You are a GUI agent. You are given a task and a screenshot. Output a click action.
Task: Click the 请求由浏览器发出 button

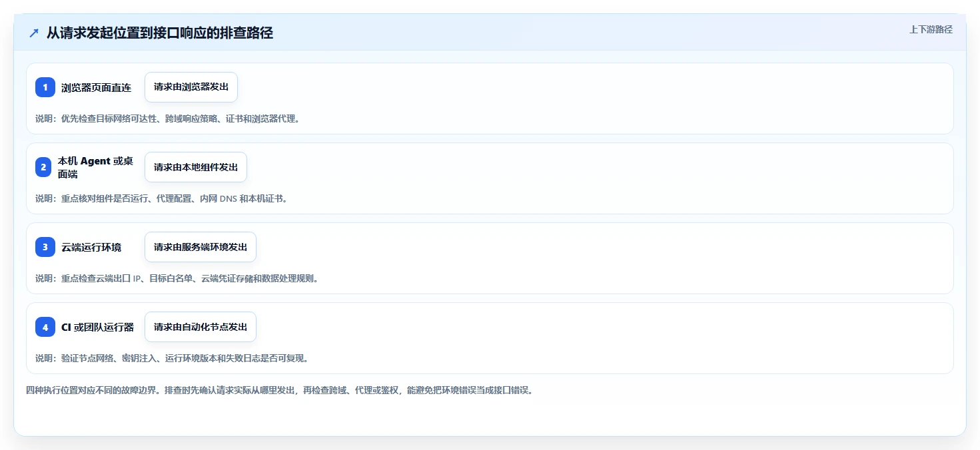tap(191, 87)
